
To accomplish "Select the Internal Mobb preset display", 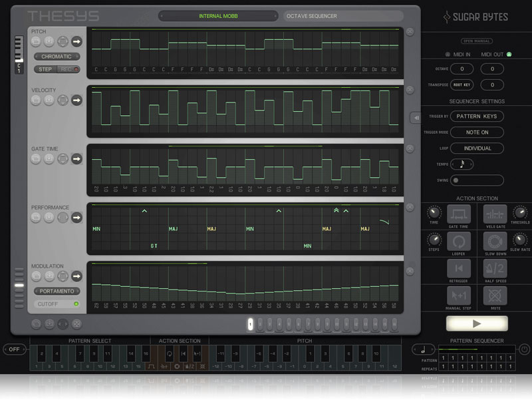I will pyautogui.click(x=218, y=16).
